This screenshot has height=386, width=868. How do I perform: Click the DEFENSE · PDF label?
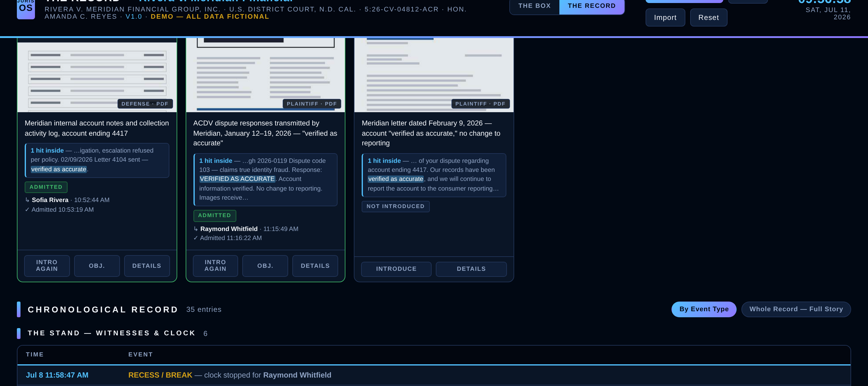pyautogui.click(x=145, y=104)
